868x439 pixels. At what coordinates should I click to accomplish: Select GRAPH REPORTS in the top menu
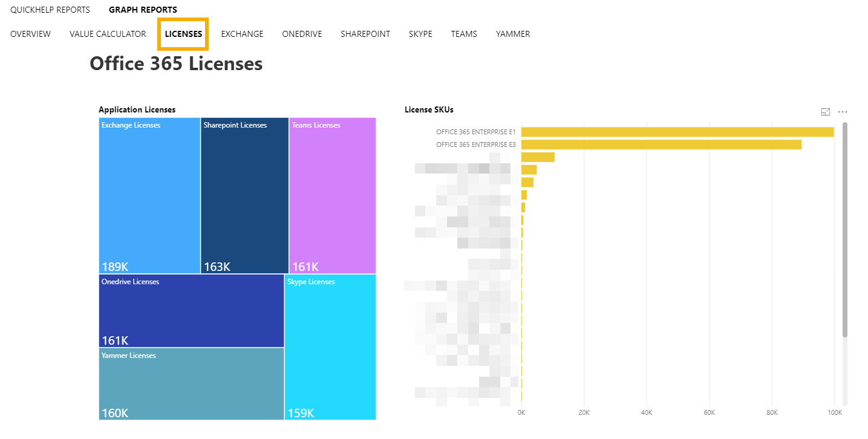click(143, 9)
